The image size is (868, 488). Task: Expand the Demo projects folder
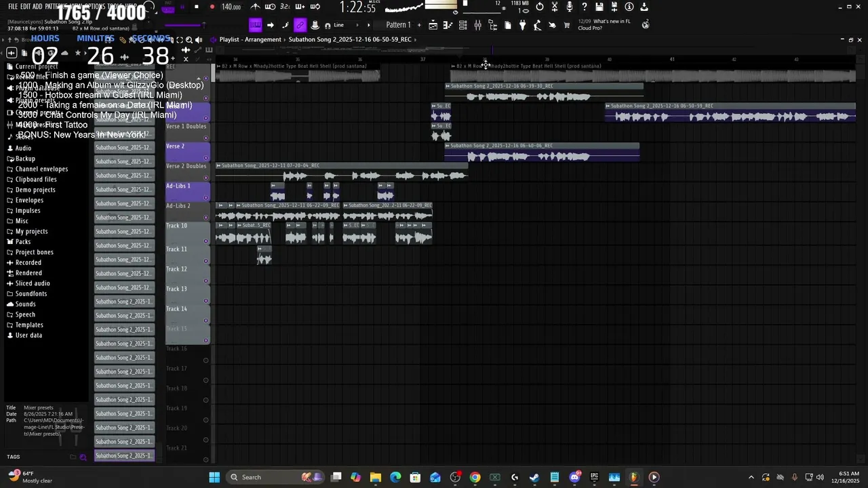pyautogui.click(x=35, y=190)
